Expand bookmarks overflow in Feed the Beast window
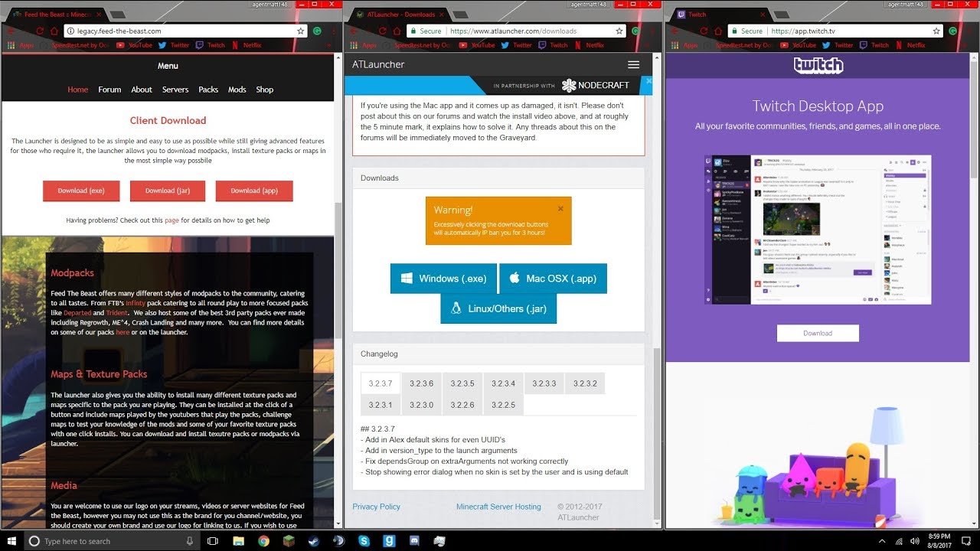 pyautogui.click(x=328, y=45)
